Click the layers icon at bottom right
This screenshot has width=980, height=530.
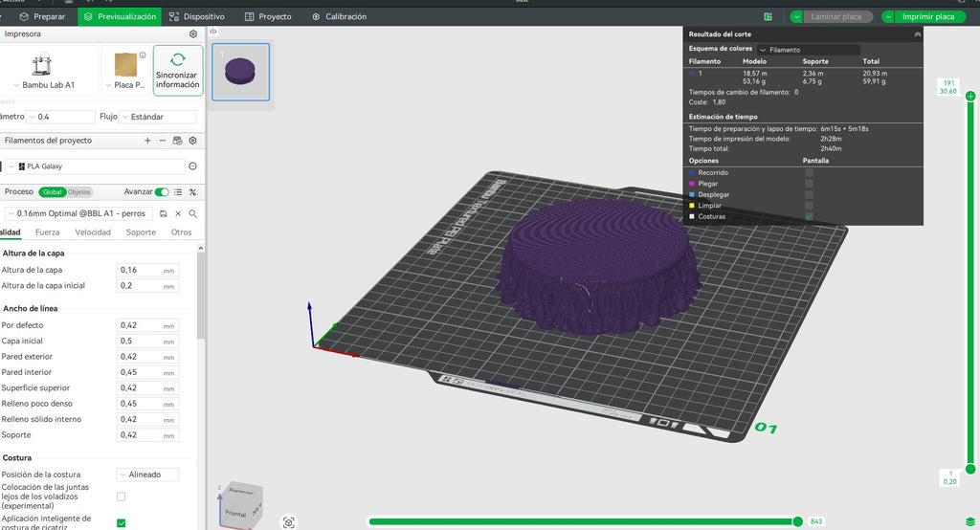[970, 522]
